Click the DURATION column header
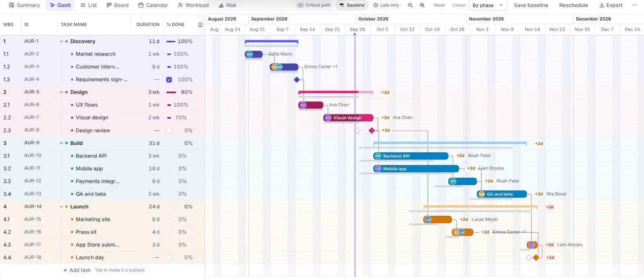 pyautogui.click(x=148, y=25)
